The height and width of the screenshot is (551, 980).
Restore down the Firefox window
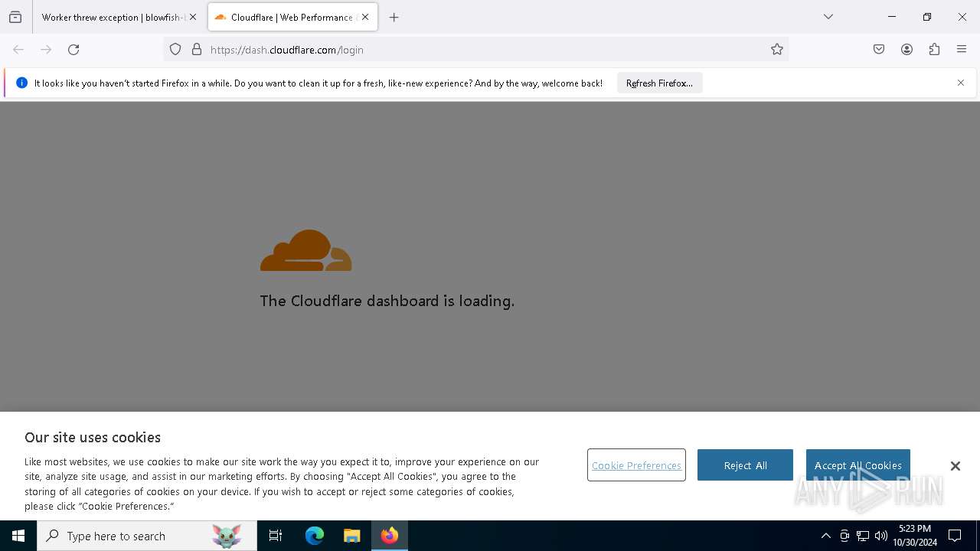(x=927, y=17)
